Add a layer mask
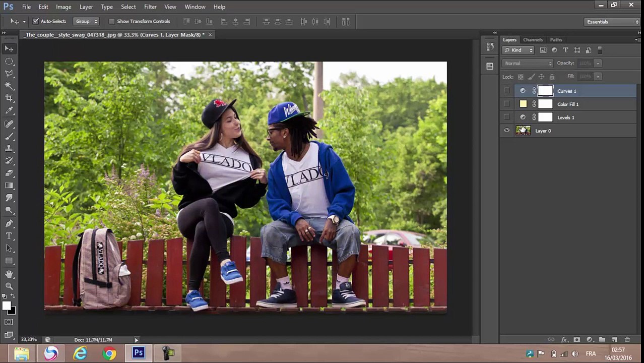This screenshot has width=644, height=363. 577,340
